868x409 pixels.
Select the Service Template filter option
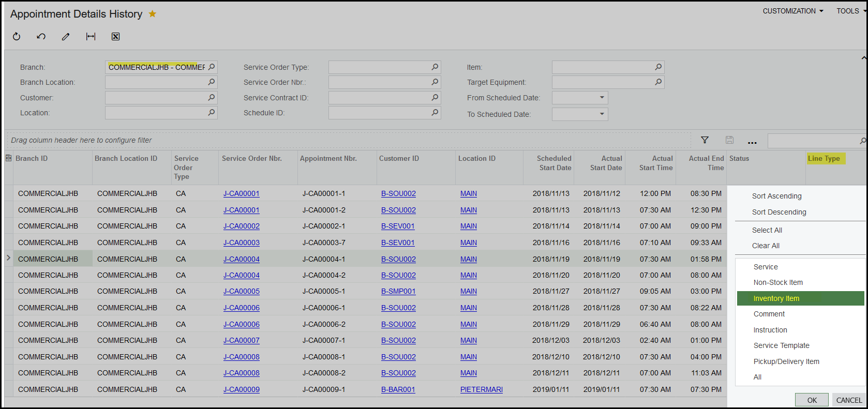click(781, 345)
